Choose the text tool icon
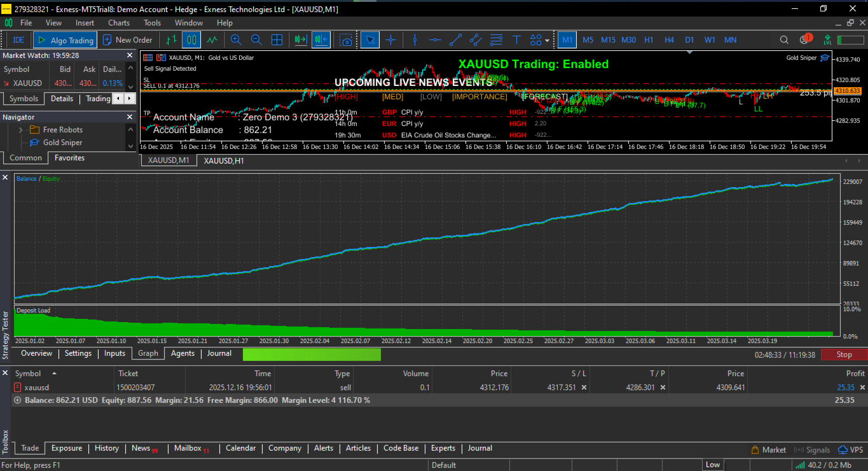The width and height of the screenshot is (868, 471). (x=516, y=40)
